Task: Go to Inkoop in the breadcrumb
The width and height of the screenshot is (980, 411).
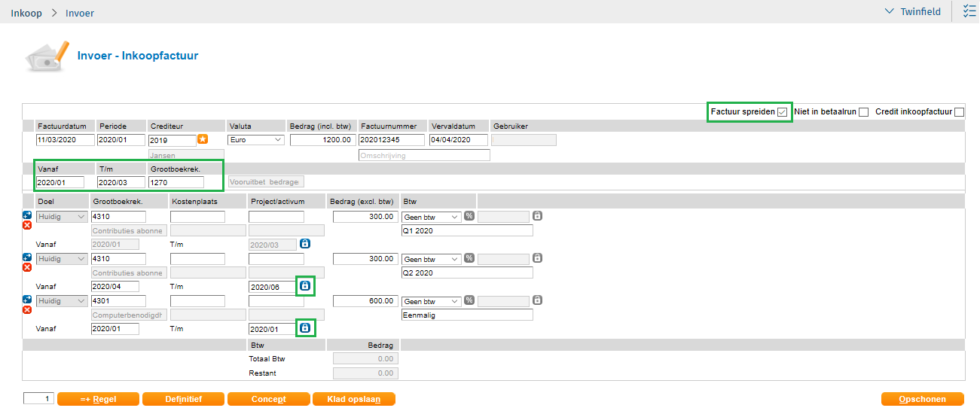Action: point(26,13)
